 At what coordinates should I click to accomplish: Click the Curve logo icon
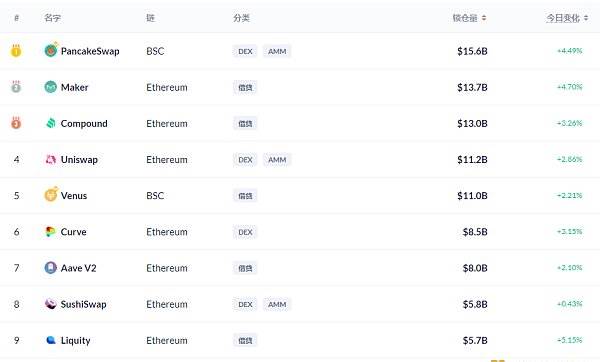click(x=51, y=232)
